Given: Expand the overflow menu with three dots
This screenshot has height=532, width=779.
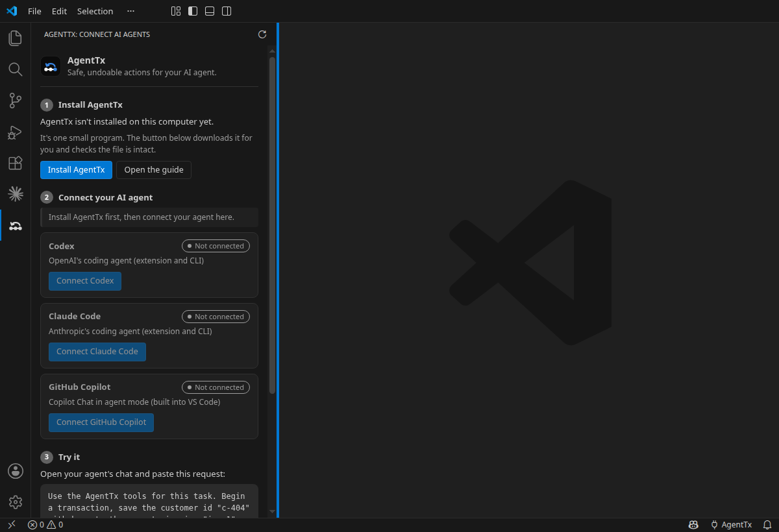Looking at the screenshot, I should tap(131, 11).
